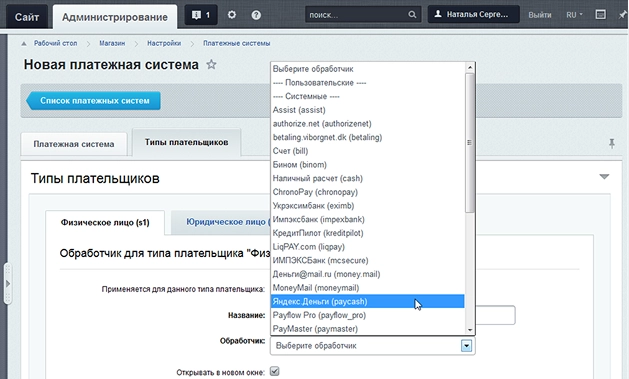Switch to the Сайт tab
The width and height of the screenshot is (629, 379).
[27, 17]
